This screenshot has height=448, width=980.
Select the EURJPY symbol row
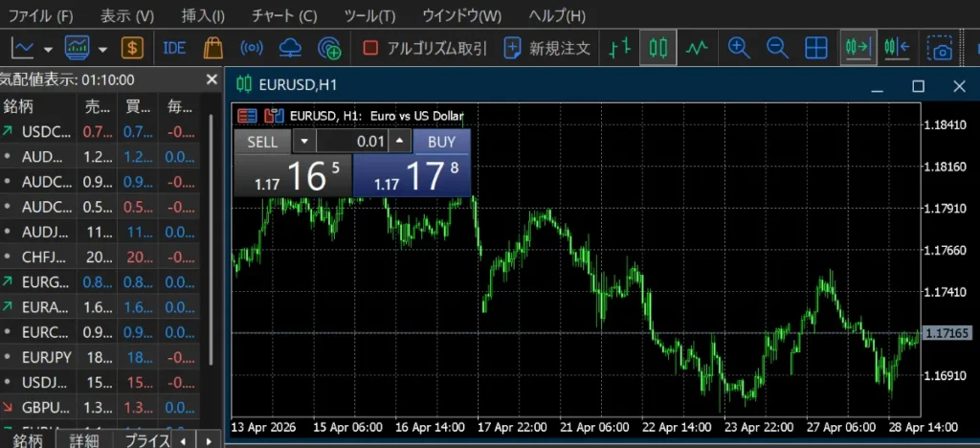pos(100,357)
